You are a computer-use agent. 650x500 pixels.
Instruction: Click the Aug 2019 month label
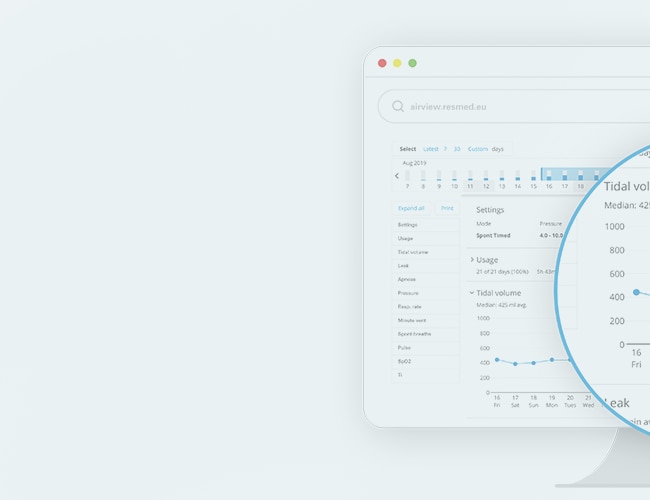tap(414, 163)
